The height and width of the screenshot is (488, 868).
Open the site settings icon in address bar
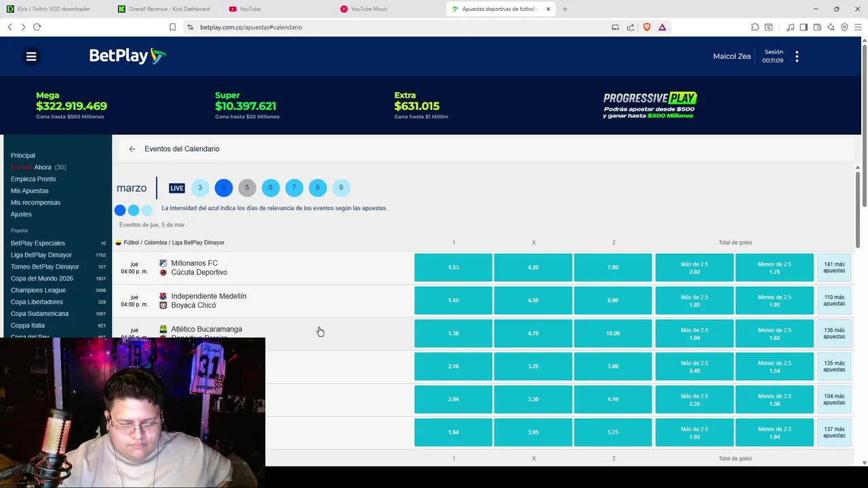pyautogui.click(x=190, y=27)
